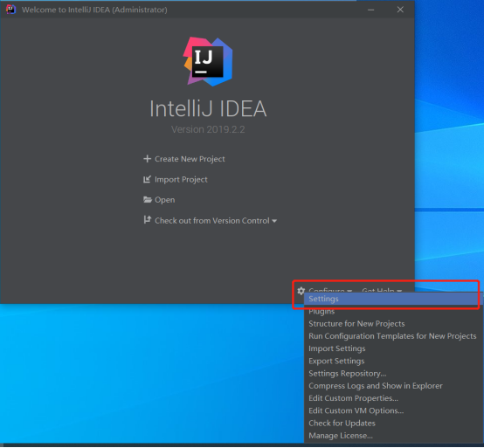Click the plus icon beside Create New Project

click(x=148, y=159)
